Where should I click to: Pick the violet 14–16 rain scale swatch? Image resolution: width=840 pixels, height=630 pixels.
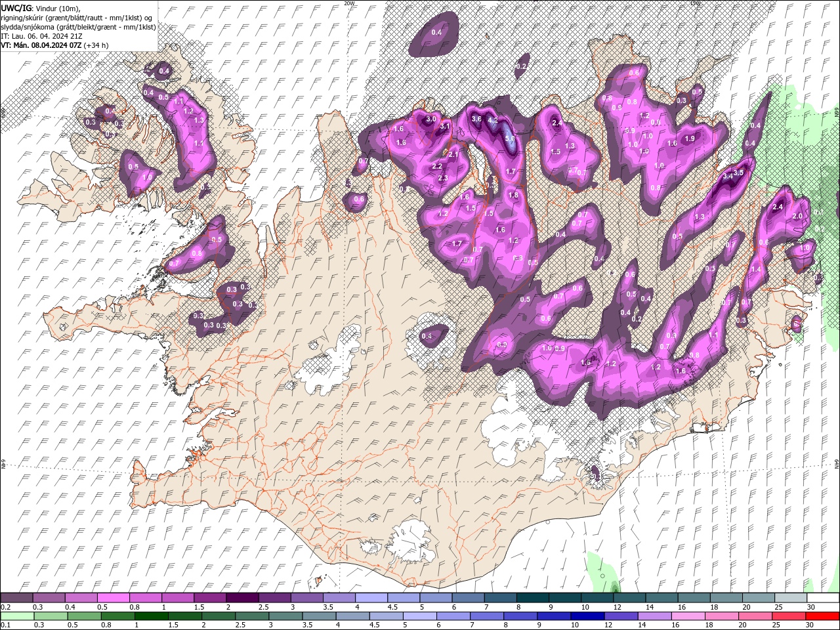tap(654, 616)
